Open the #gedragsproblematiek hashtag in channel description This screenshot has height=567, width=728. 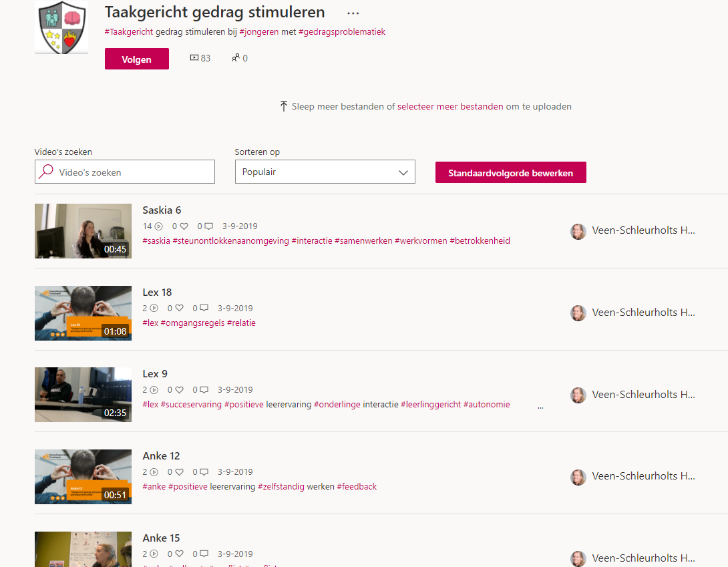click(x=341, y=31)
